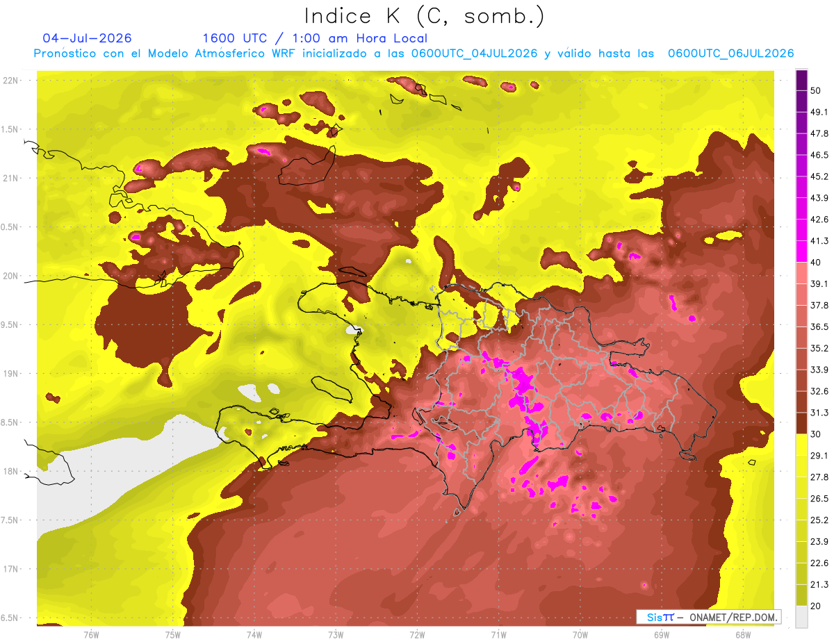Screen dimensions: 834x644
Task: Click the '76W' longitude label
Action: click(91, 634)
